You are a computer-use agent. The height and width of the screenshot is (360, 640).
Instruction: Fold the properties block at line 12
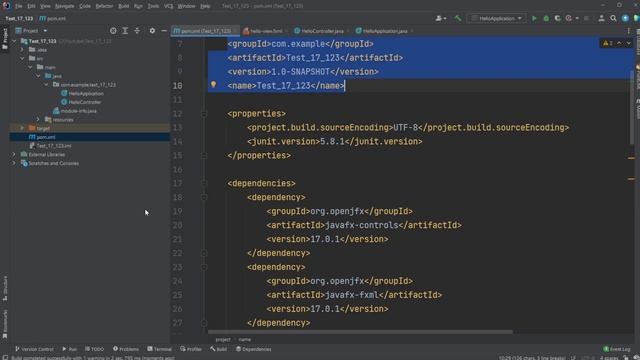tap(204, 114)
